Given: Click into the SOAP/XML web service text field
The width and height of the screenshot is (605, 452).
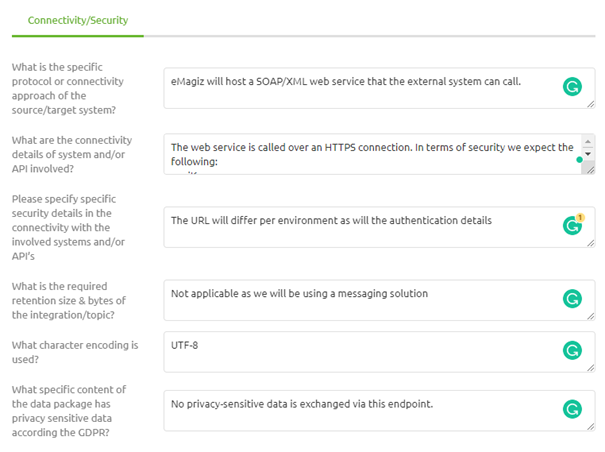Looking at the screenshot, I should click(x=379, y=88).
